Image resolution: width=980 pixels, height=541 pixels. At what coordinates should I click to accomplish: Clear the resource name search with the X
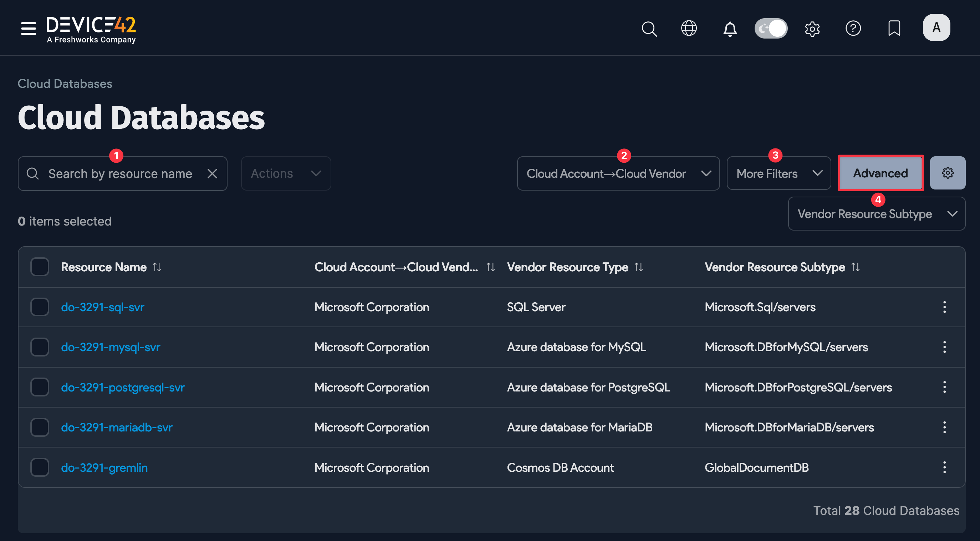(212, 173)
